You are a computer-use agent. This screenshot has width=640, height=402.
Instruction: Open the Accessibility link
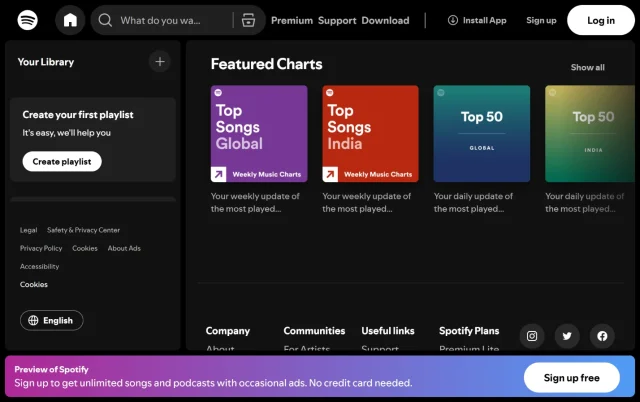coord(40,267)
